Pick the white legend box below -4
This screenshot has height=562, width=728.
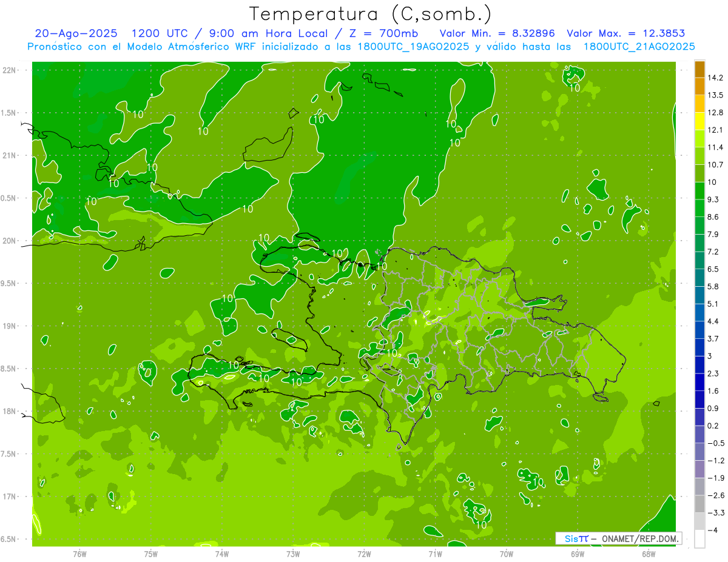pos(699,538)
